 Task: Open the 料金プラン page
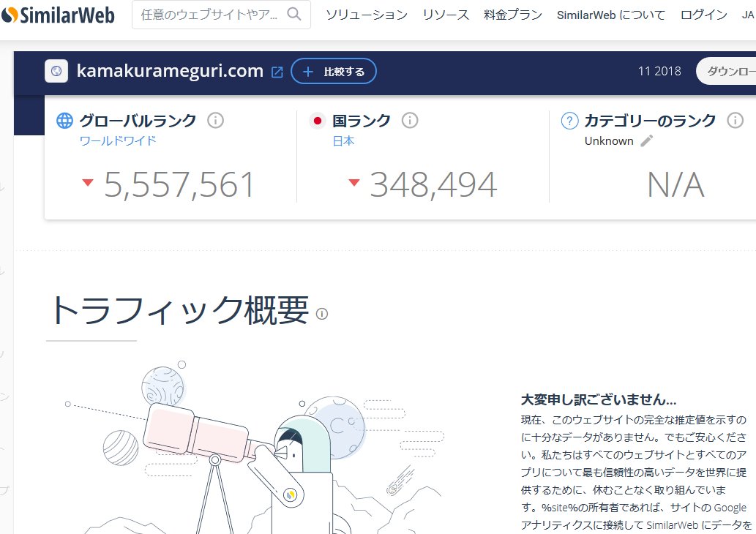[x=513, y=15]
